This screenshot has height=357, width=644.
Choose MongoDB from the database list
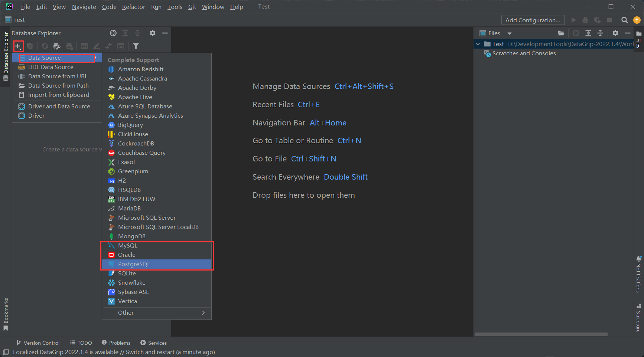tap(157, 236)
